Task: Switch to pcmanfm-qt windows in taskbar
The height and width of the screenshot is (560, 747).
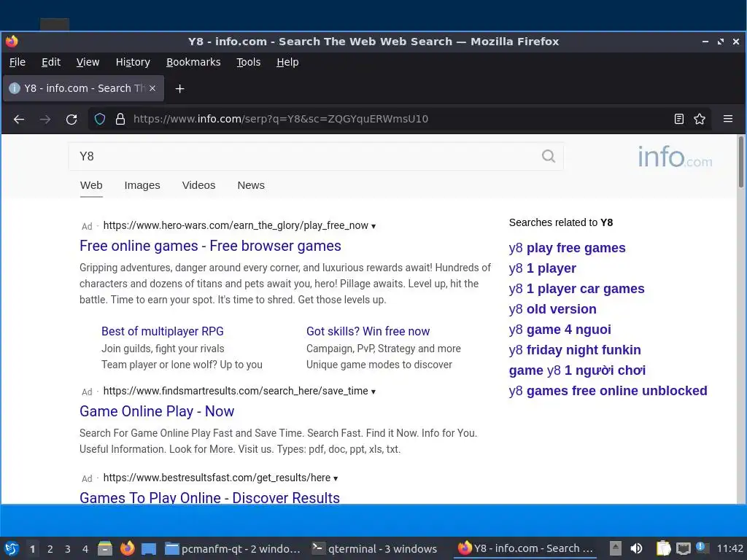Action: tap(233, 548)
